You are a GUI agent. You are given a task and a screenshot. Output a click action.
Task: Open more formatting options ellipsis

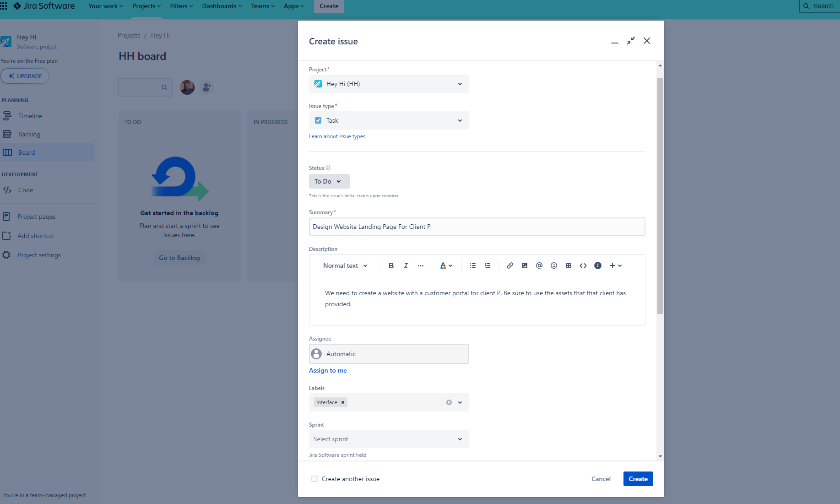point(420,266)
